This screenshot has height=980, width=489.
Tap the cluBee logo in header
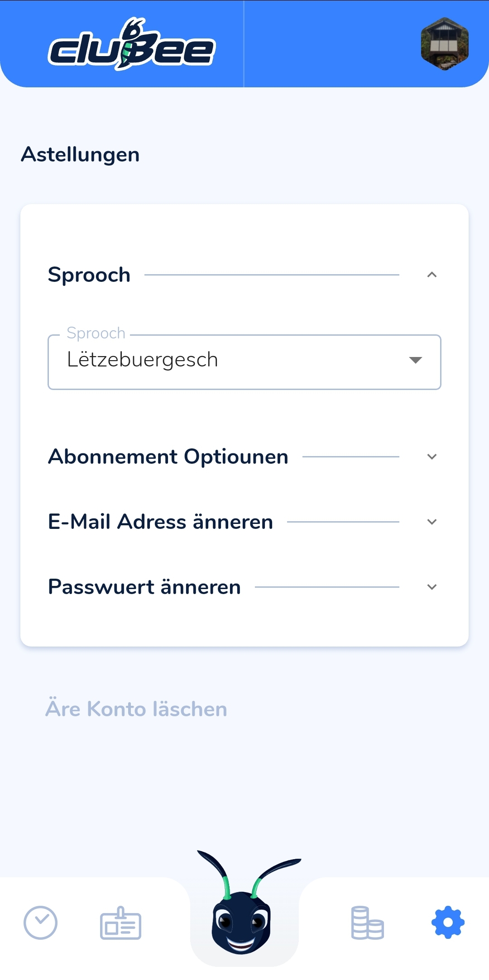[131, 44]
